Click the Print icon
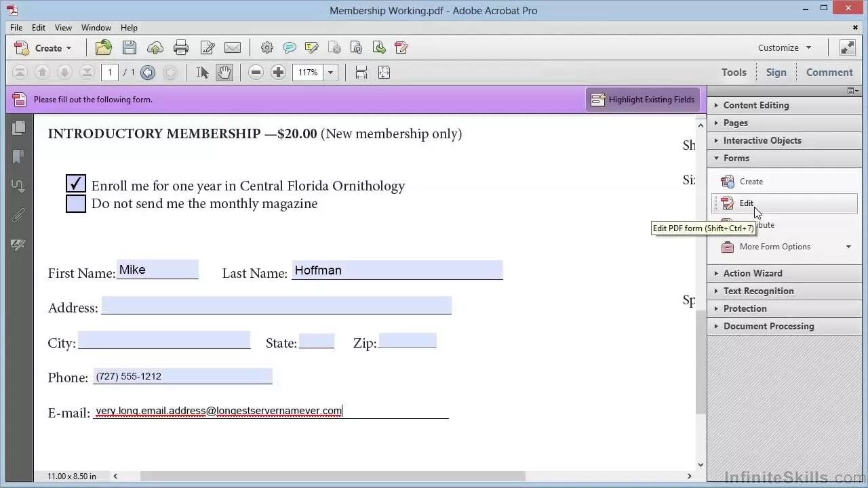The image size is (868, 488). point(181,47)
